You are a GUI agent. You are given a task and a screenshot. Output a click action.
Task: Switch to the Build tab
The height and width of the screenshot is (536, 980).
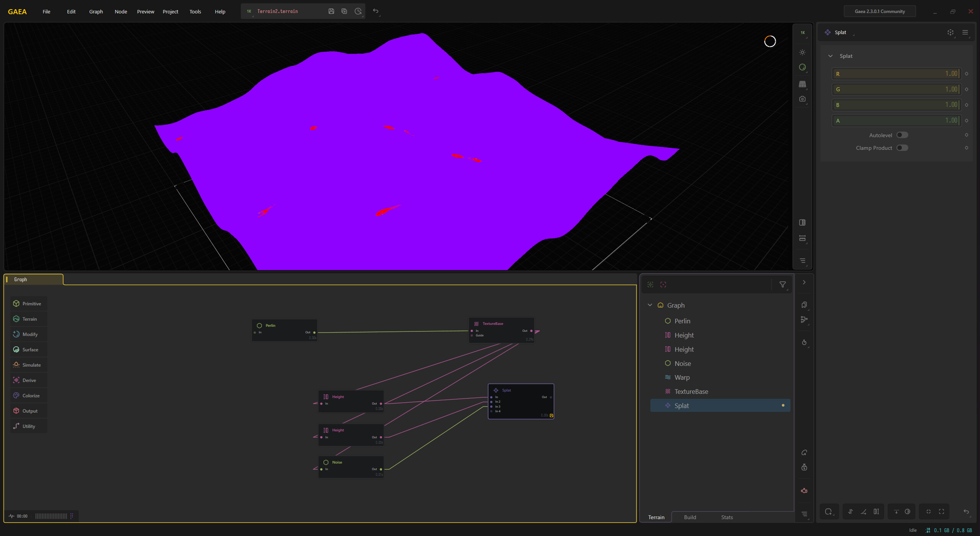click(690, 517)
